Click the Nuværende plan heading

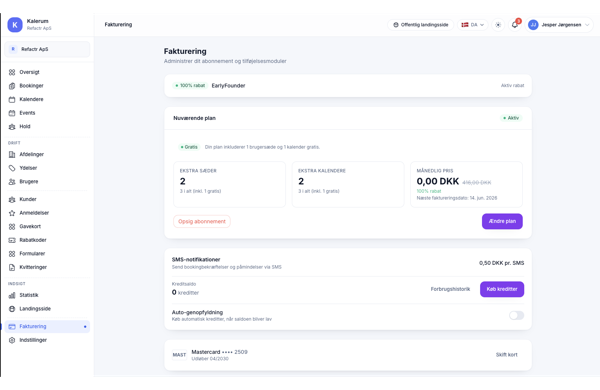pyautogui.click(x=194, y=118)
